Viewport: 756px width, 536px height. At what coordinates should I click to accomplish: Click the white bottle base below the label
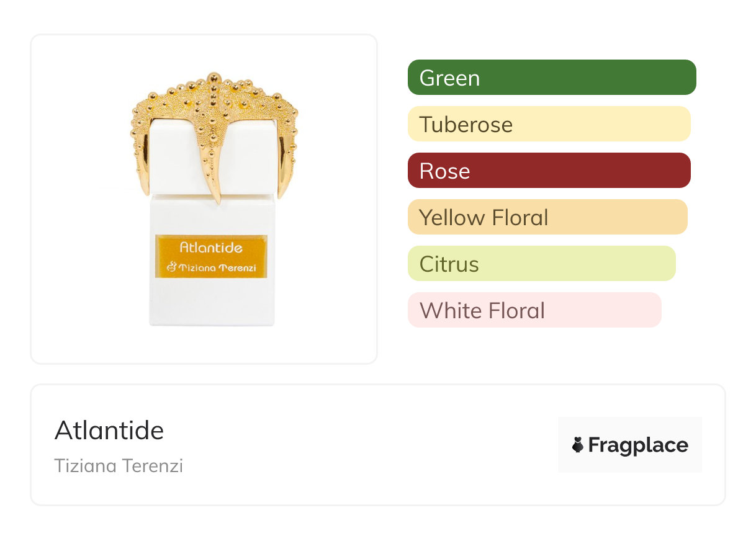pyautogui.click(x=212, y=302)
